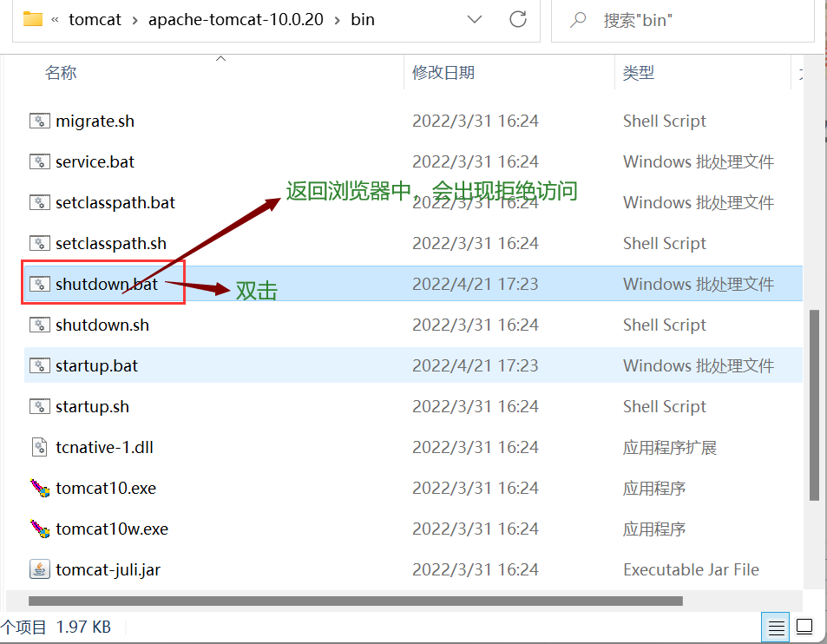Sort files by 名称 column
827x644 pixels.
point(61,72)
